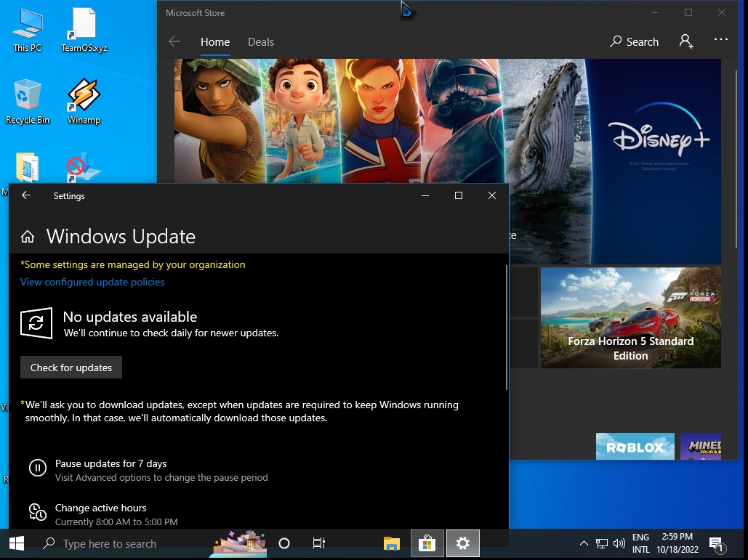Image resolution: width=748 pixels, height=560 pixels.
Task: Click the Change active hours clock icon
Action: [37, 512]
